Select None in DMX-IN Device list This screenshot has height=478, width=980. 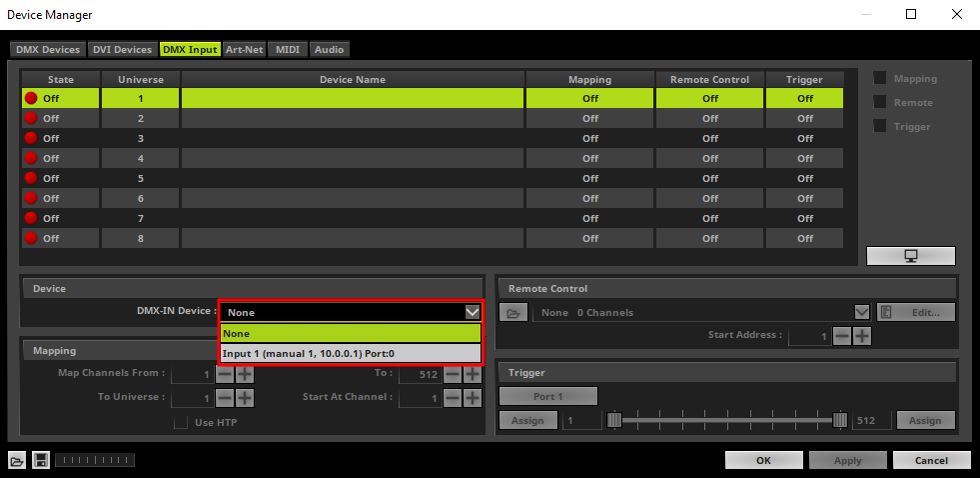351,333
